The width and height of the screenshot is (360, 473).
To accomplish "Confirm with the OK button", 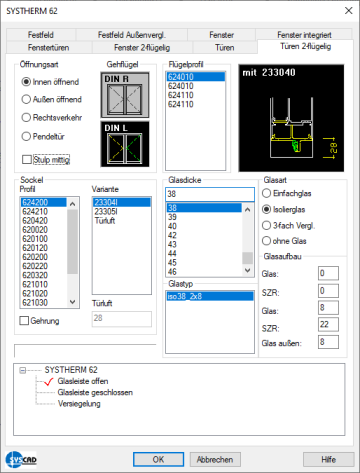I will click(158, 459).
